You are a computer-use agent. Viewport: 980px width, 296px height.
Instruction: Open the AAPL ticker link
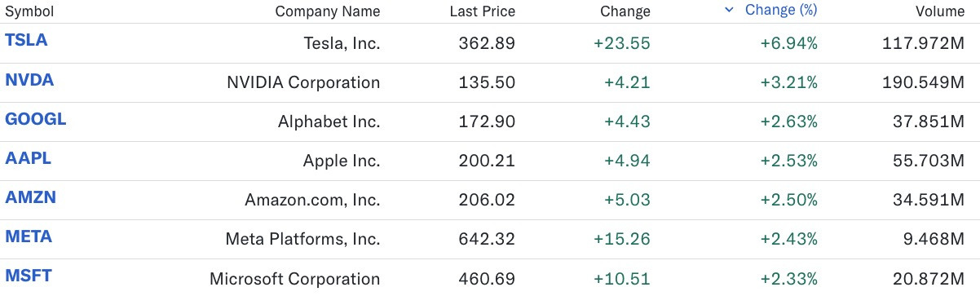coord(28,158)
